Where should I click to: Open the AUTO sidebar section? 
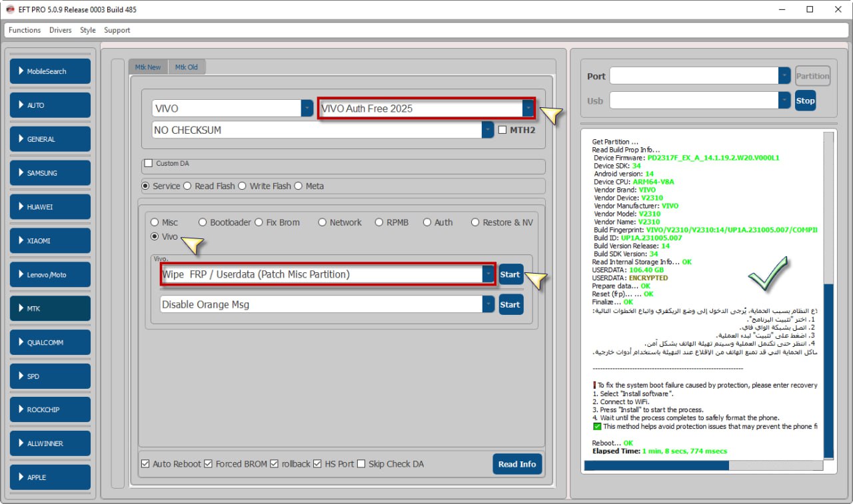[x=50, y=105]
